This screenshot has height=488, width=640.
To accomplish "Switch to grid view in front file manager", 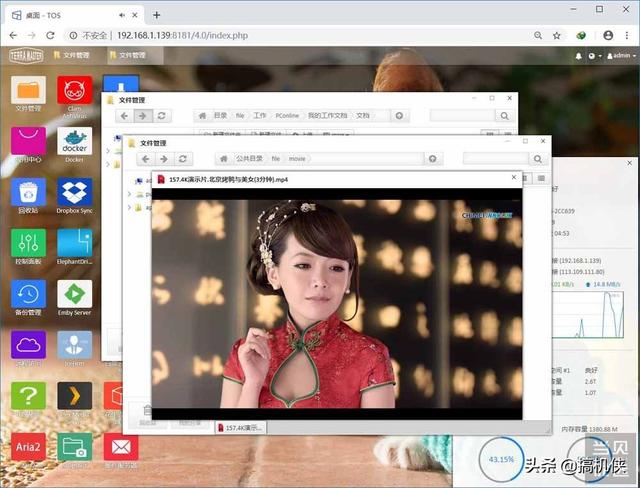I will coord(526,178).
